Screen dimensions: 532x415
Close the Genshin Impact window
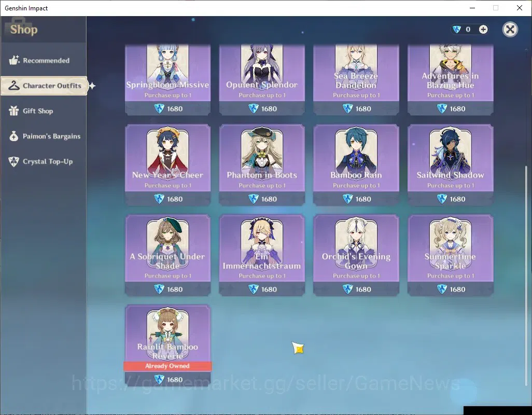[x=520, y=8]
